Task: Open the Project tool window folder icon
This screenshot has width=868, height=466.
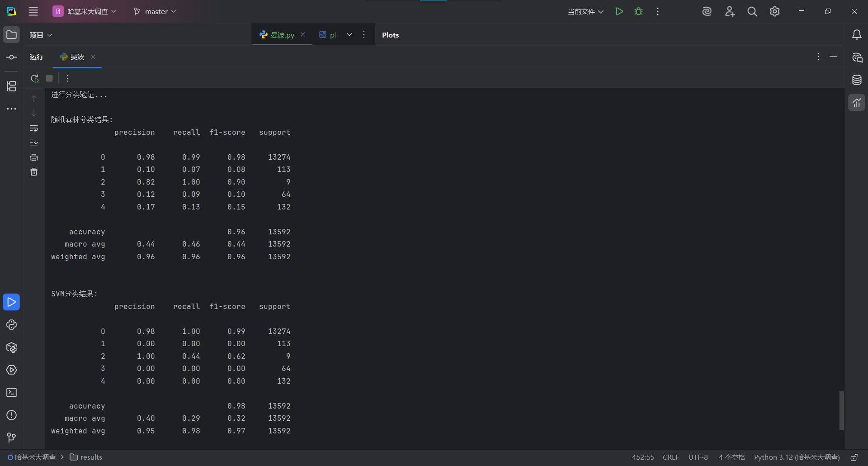Action: pyautogui.click(x=11, y=35)
